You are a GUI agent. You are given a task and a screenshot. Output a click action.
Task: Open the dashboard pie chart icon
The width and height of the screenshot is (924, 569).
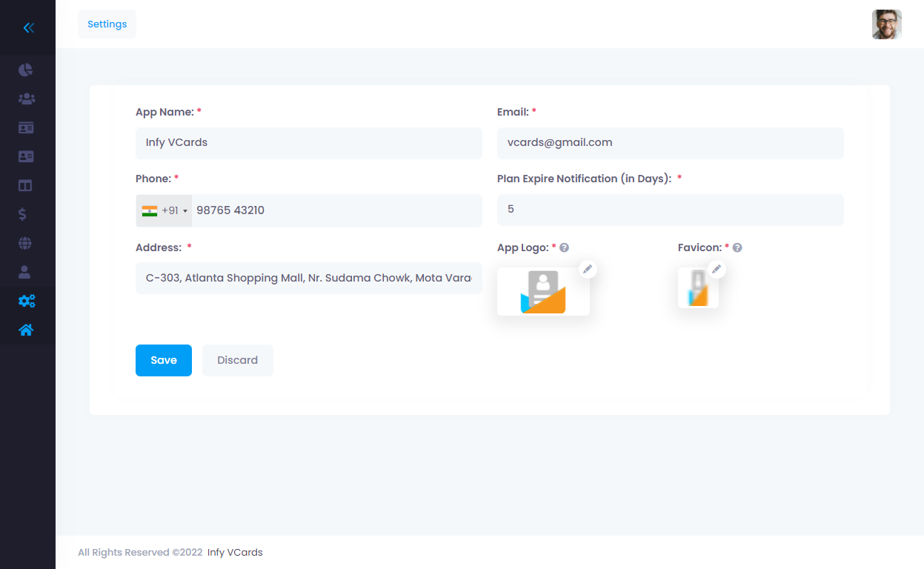pyautogui.click(x=26, y=70)
